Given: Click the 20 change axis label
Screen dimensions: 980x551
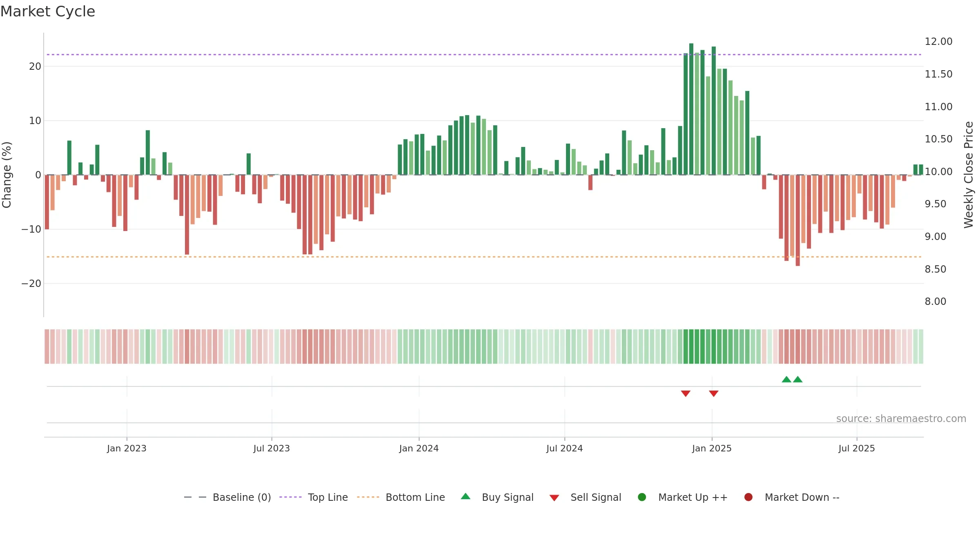Looking at the screenshot, I should coord(35,67).
